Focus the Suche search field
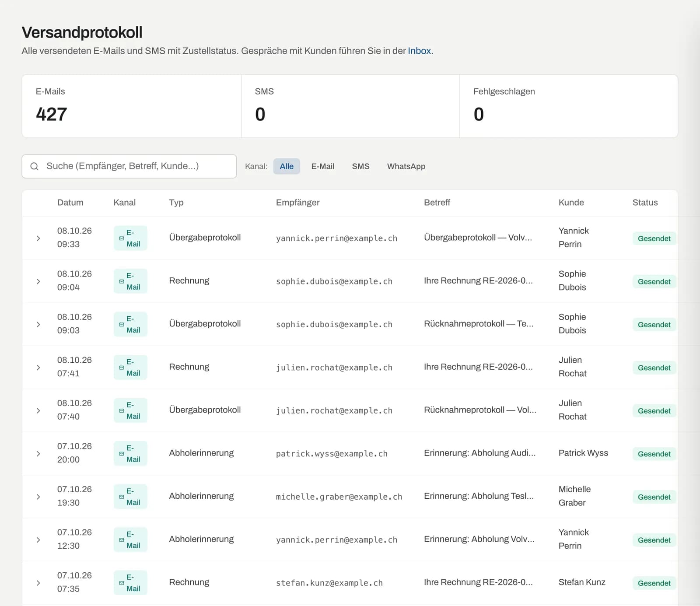 click(129, 166)
